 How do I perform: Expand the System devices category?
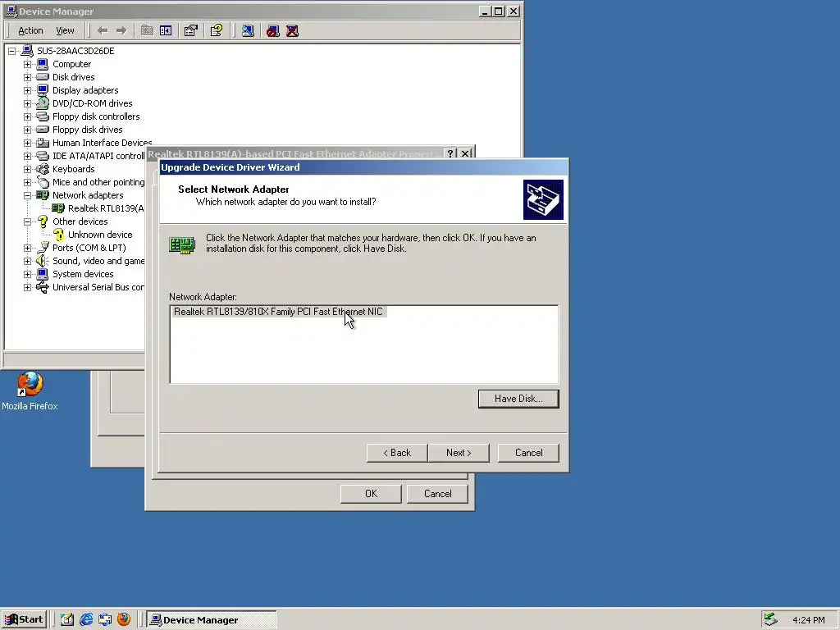[x=27, y=274]
